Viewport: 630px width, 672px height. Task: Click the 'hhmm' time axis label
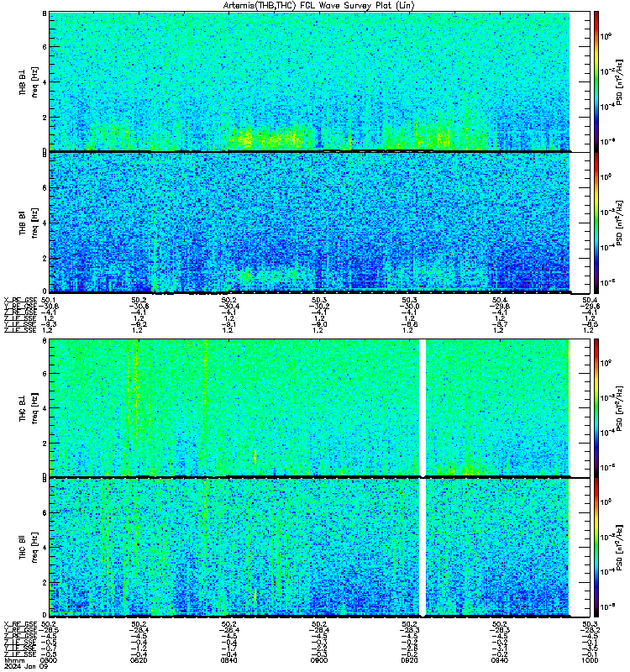15,660
